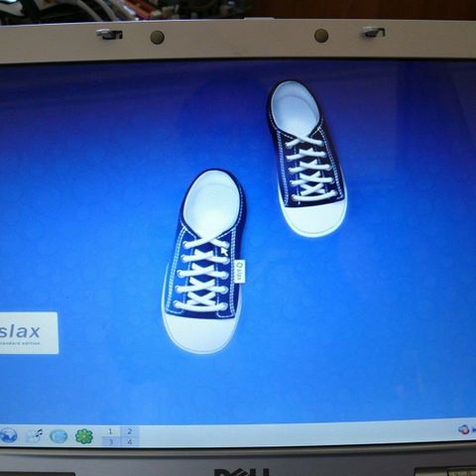
Task: Switch to virtual desktop 2
Action: point(130,431)
